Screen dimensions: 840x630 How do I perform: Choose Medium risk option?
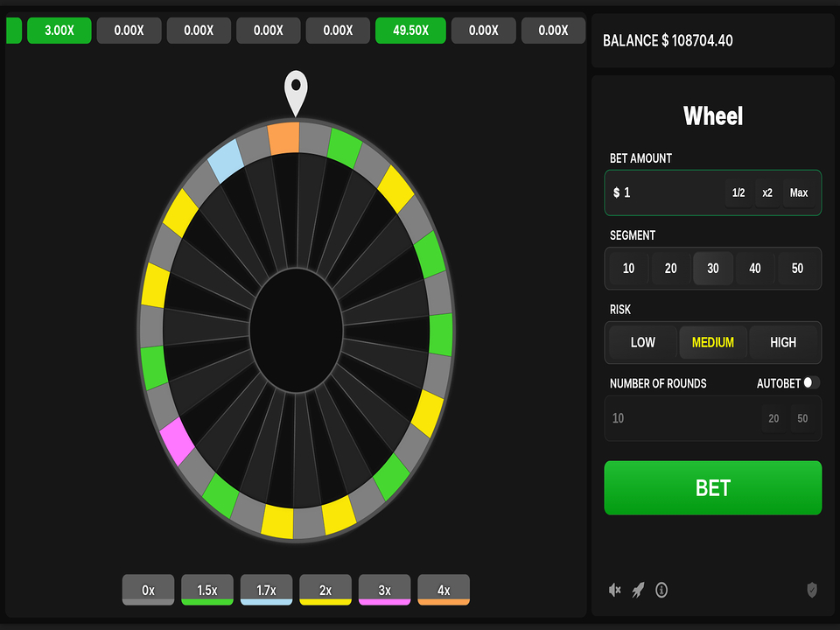pyautogui.click(x=713, y=342)
